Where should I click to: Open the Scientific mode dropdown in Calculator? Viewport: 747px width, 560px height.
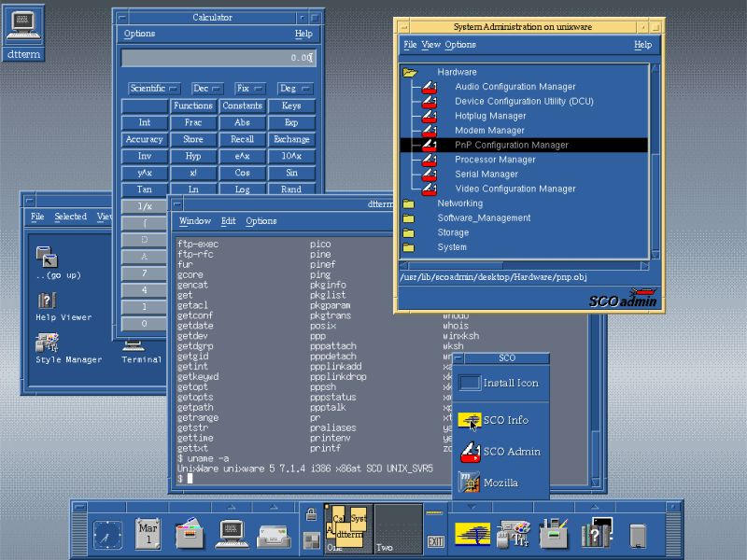point(154,89)
